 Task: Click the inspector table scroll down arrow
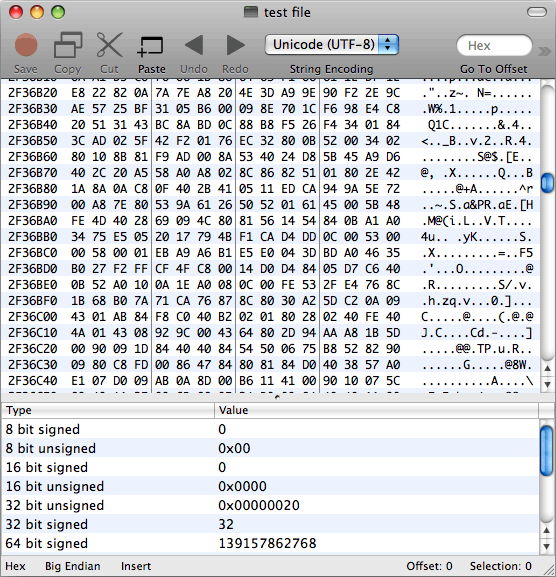547,546
